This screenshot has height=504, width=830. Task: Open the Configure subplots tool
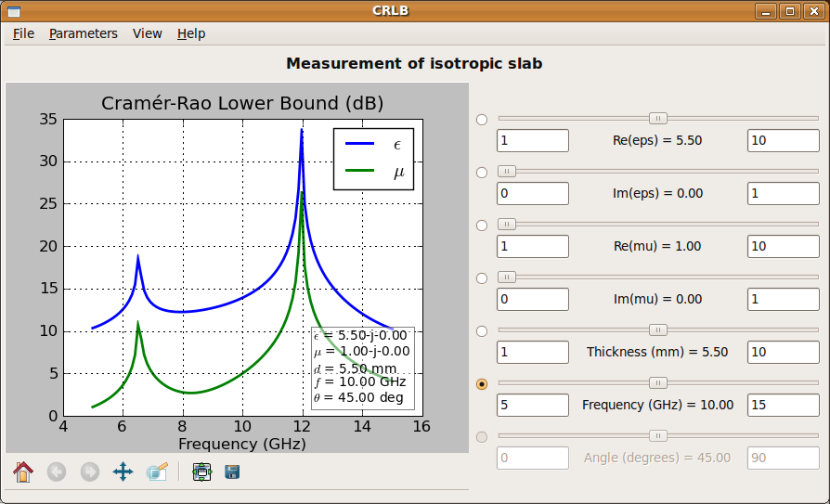pos(201,472)
